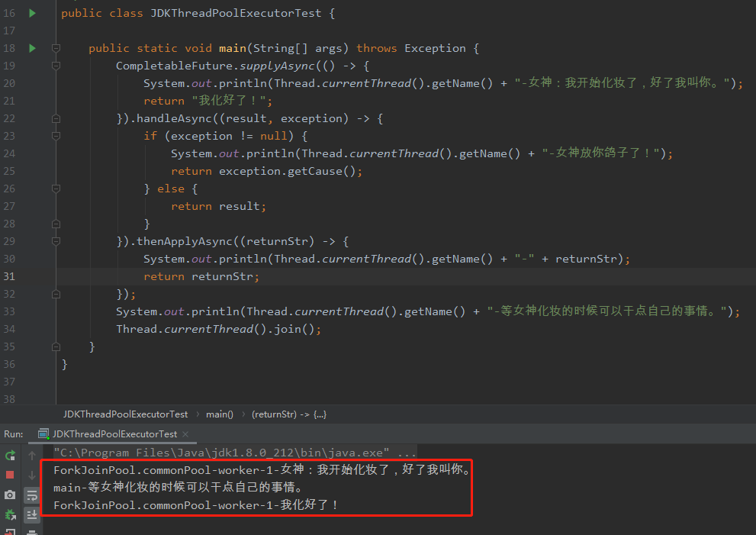Collapse the supplyAsync lambda fold on line 19
This screenshot has height=535, width=756.
(56, 66)
